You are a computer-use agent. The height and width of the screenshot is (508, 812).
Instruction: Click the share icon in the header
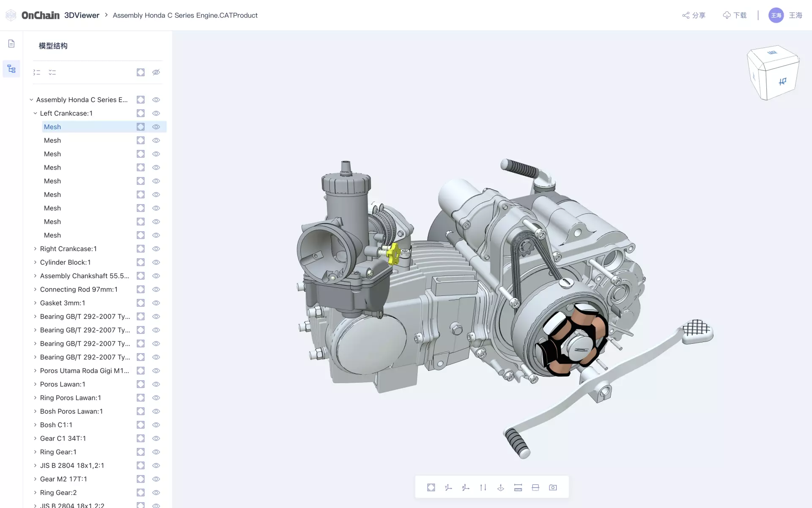(686, 15)
